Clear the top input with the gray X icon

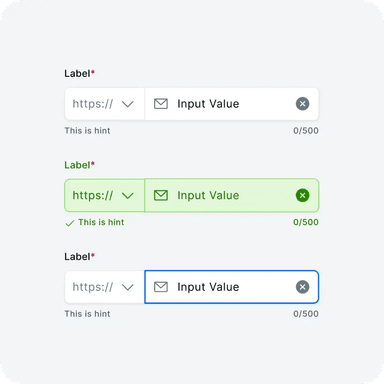pyautogui.click(x=302, y=104)
